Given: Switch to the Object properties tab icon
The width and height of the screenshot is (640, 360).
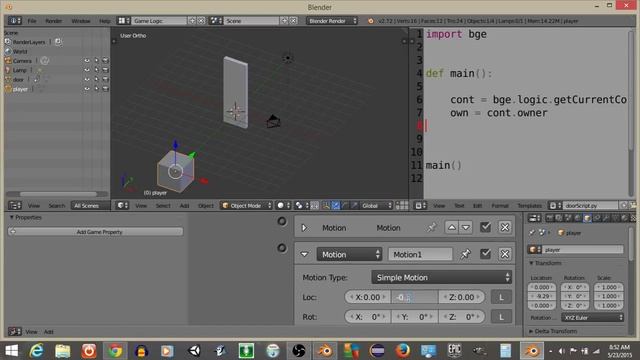Looking at the screenshot, I should pos(587,218).
